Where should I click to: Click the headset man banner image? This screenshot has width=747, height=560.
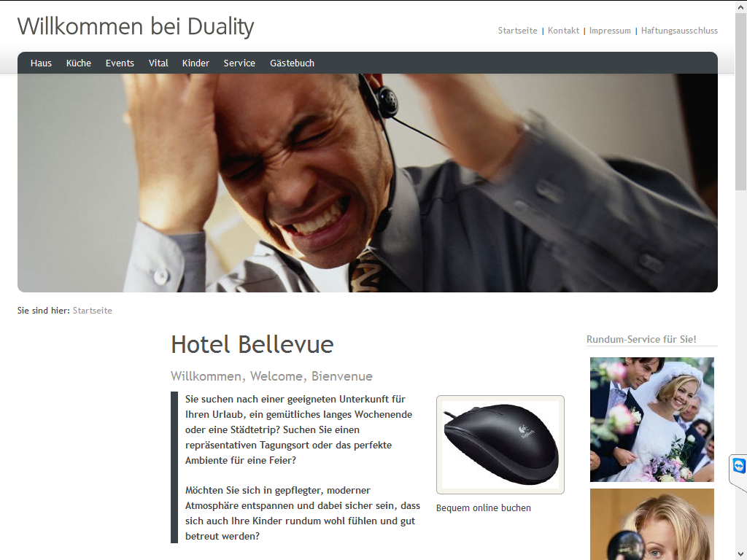pos(368,183)
